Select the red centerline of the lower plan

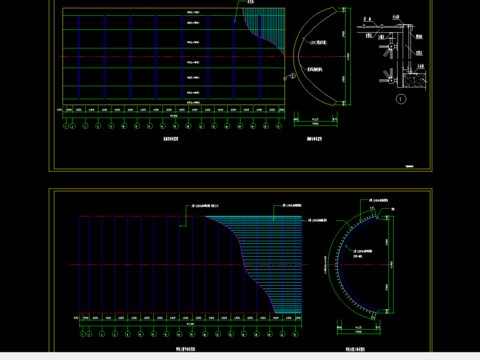[x=190, y=265]
